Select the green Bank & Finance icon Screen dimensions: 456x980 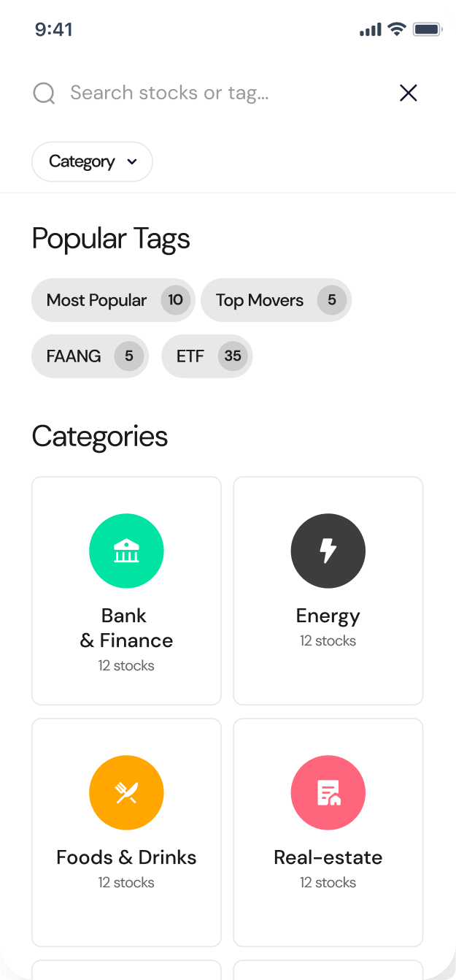[x=126, y=551]
